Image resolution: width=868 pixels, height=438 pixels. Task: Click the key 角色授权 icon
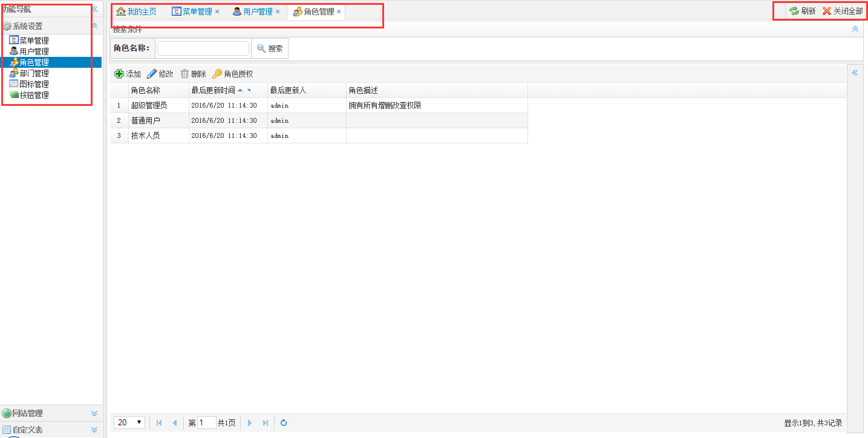click(217, 74)
